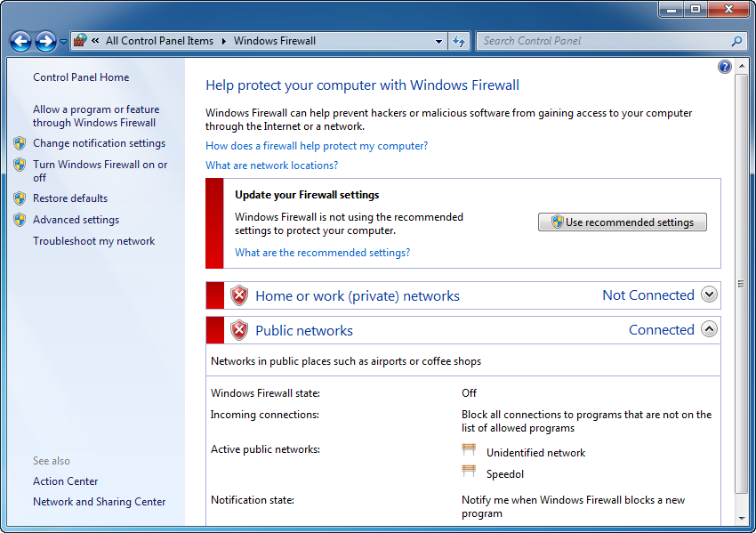Open the address bar history dropdown

pos(438,42)
